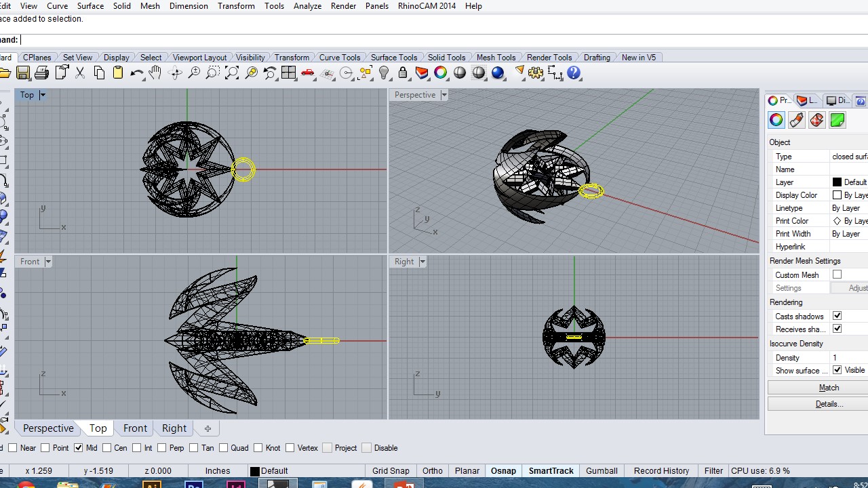Click the white Display Color swatch
Screen dimensions: 868x488
point(837,195)
